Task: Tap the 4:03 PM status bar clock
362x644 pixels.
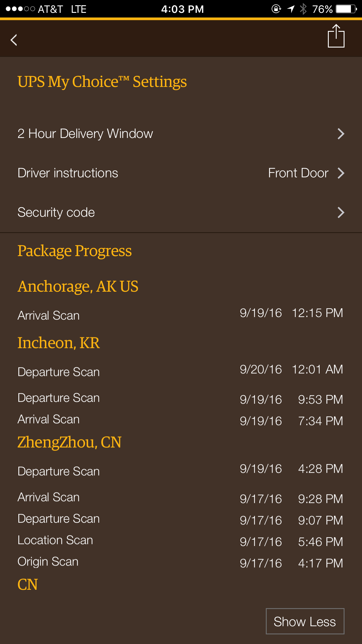Action: point(182,9)
